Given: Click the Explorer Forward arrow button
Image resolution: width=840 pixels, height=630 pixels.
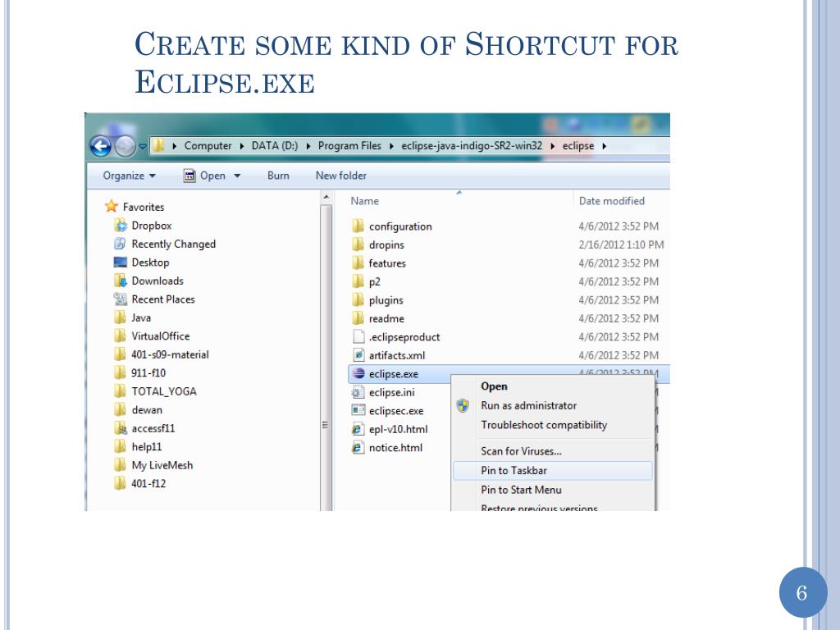Looking at the screenshot, I should [126, 146].
